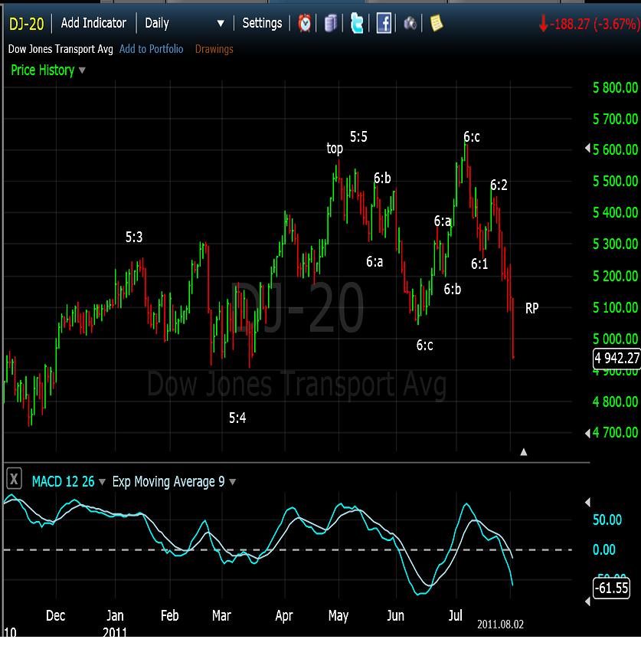This screenshot has height=672, width=641.
Task: Click the 2011.08.02 date stamp
Action: coord(500,624)
